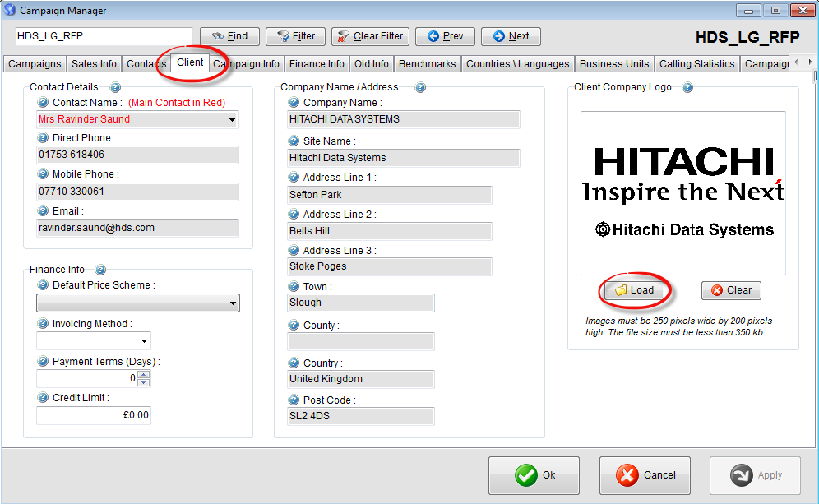
Task: Clear the client company logo
Action: click(731, 290)
